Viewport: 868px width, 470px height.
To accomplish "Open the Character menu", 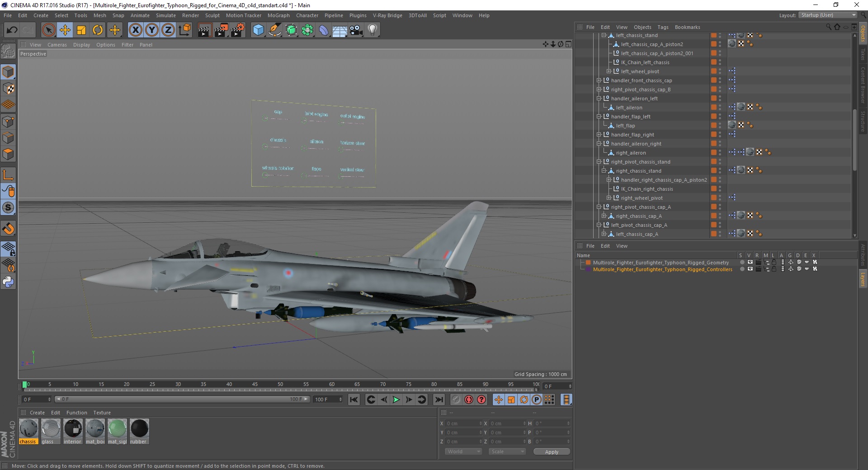I will point(307,15).
